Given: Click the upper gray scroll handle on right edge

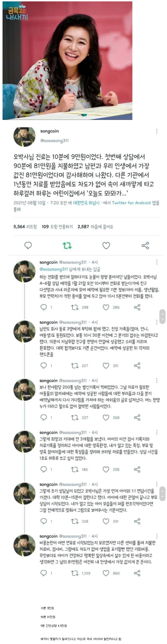Looking at the screenshot, I should [162, 316].
